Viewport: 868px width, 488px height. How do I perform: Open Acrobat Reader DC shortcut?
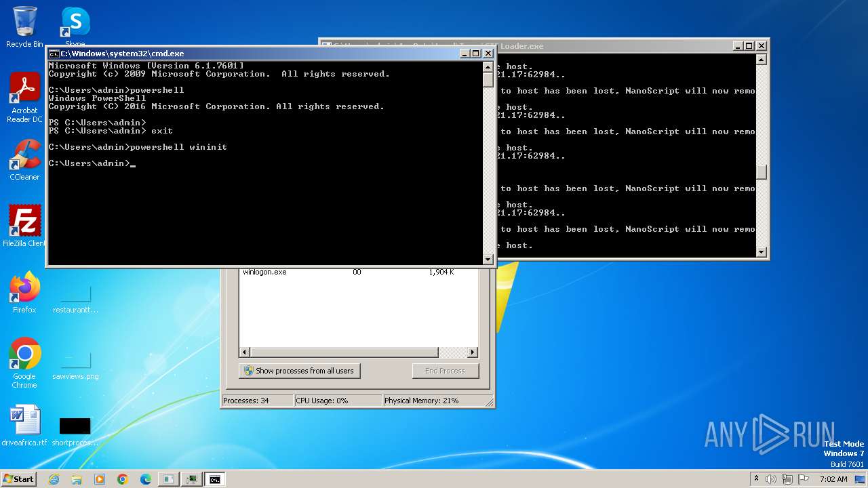tap(24, 98)
